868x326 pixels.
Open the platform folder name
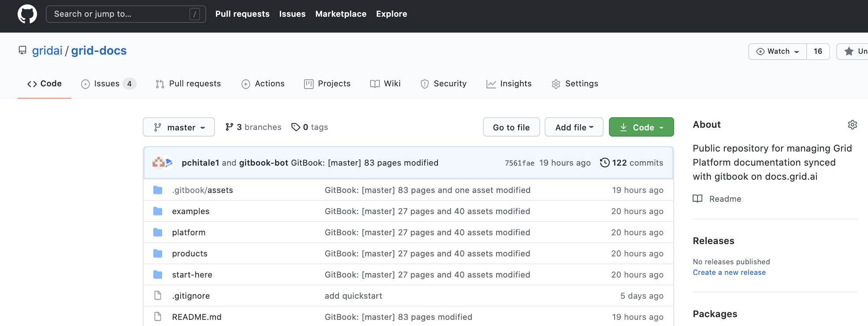tap(189, 232)
